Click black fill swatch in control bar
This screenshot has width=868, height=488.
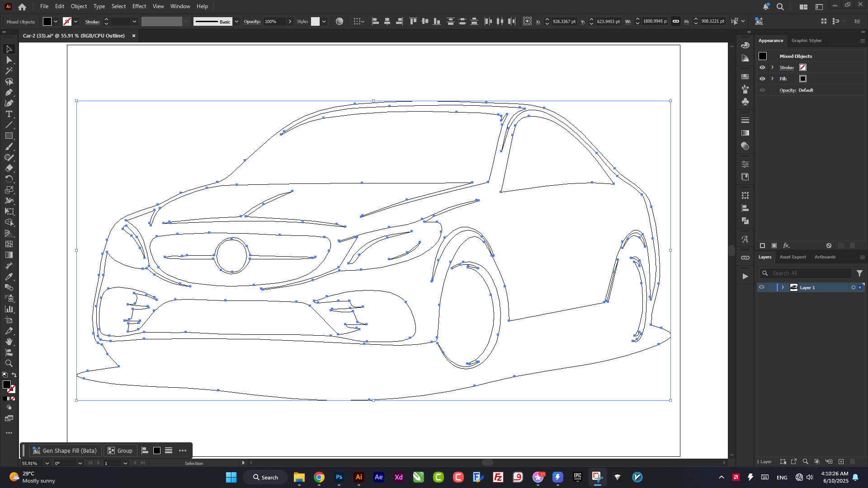tap(47, 21)
